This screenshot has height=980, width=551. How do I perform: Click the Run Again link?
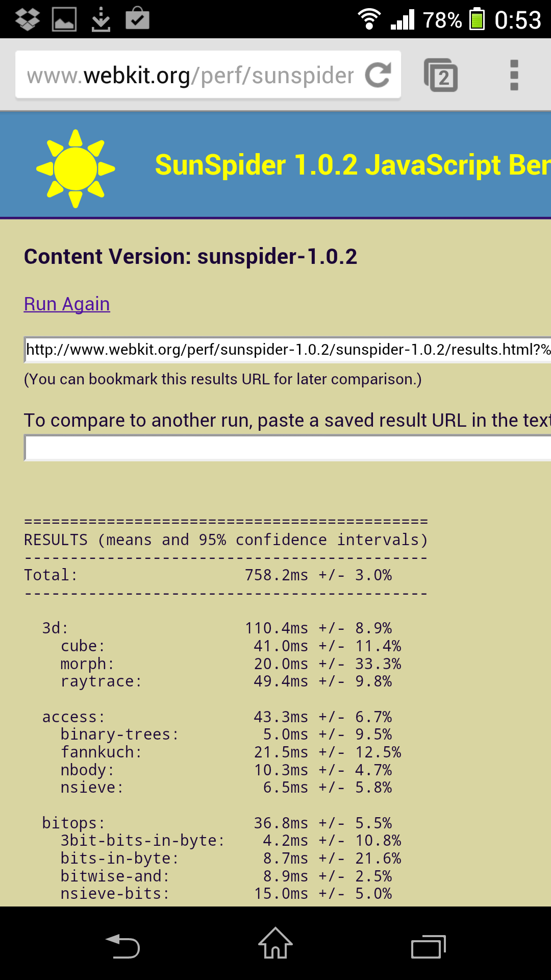click(67, 304)
